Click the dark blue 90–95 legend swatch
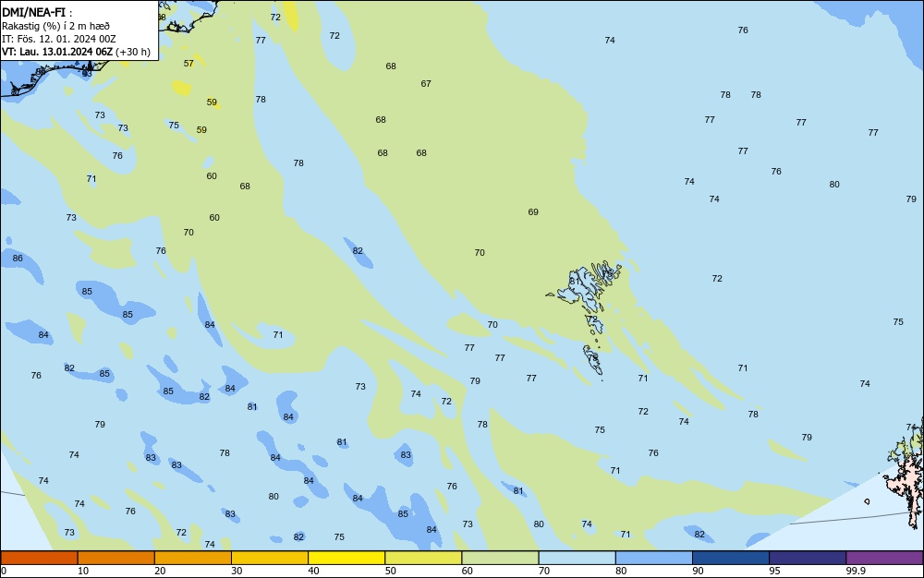 (x=731, y=558)
